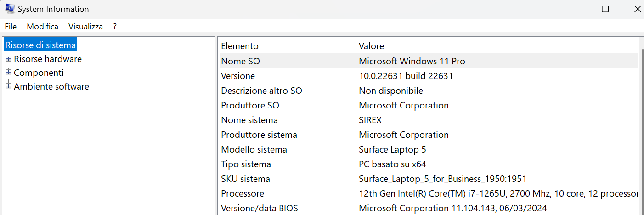
Task: Click the Non disponibile value
Action: click(x=391, y=91)
